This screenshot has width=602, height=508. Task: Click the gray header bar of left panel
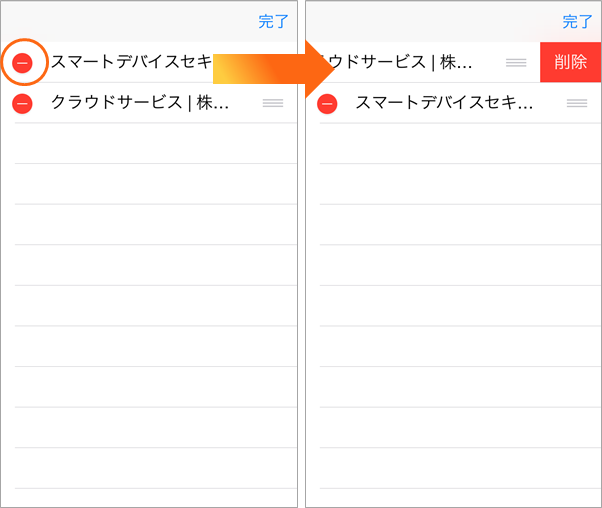click(149, 22)
